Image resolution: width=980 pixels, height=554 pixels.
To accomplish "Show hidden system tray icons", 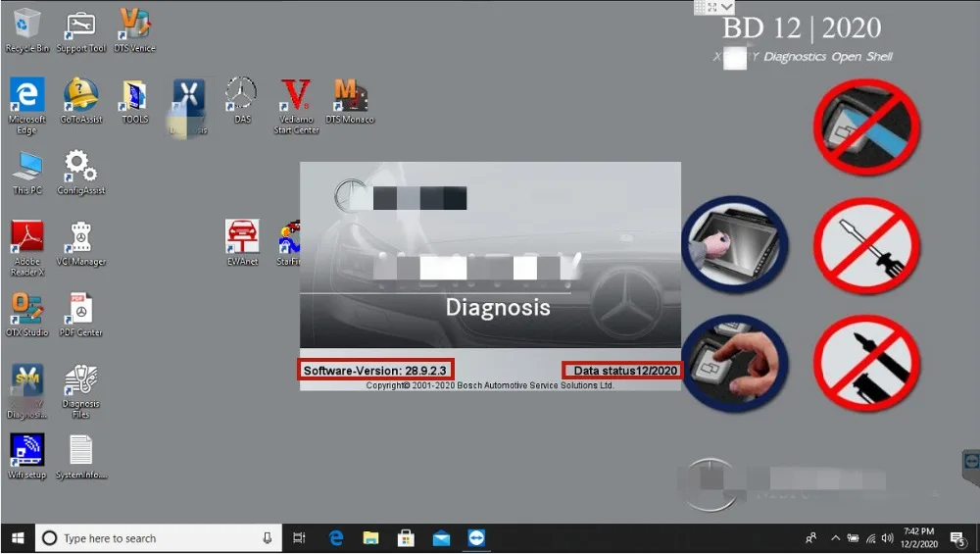I will point(836,538).
